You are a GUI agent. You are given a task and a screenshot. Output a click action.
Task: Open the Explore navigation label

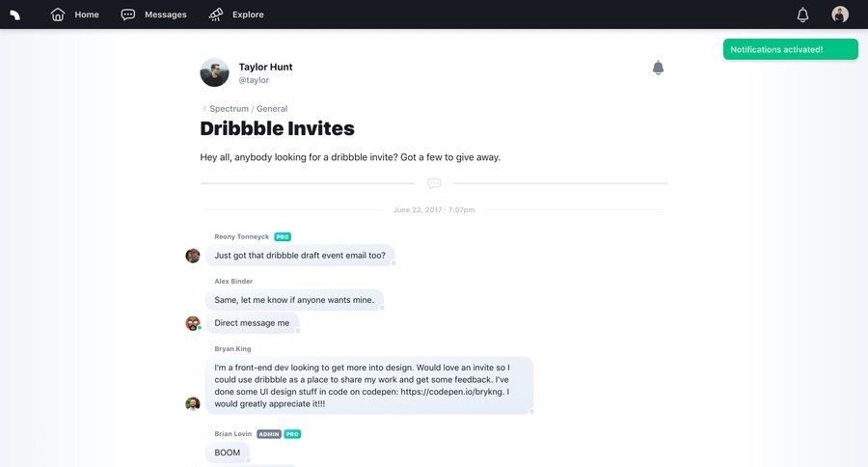248,14
